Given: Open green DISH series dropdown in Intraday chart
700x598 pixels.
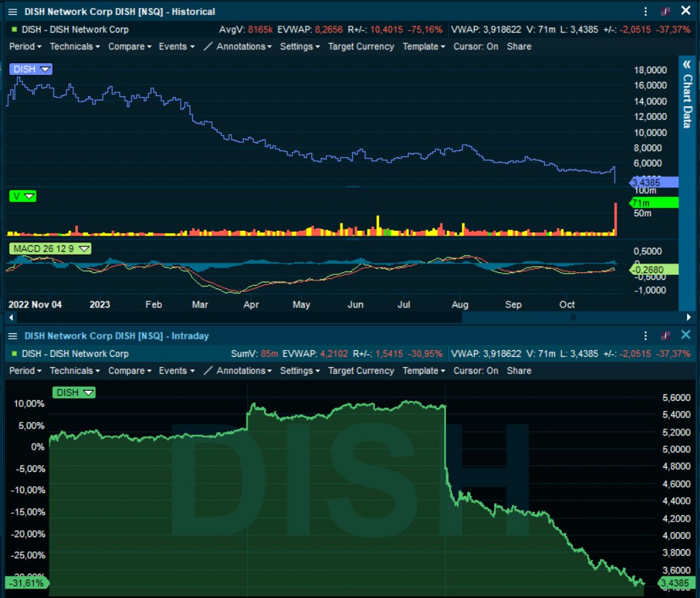Looking at the screenshot, I should 74,393.
